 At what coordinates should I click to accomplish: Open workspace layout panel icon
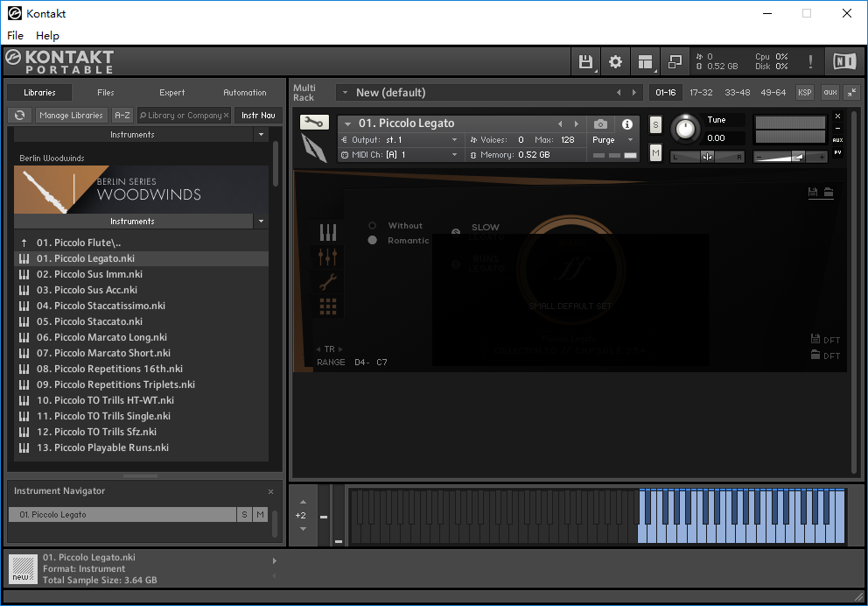(645, 61)
